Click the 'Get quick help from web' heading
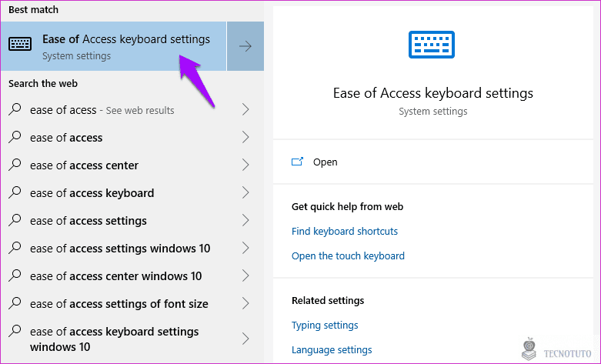The image size is (601, 364). [x=347, y=207]
